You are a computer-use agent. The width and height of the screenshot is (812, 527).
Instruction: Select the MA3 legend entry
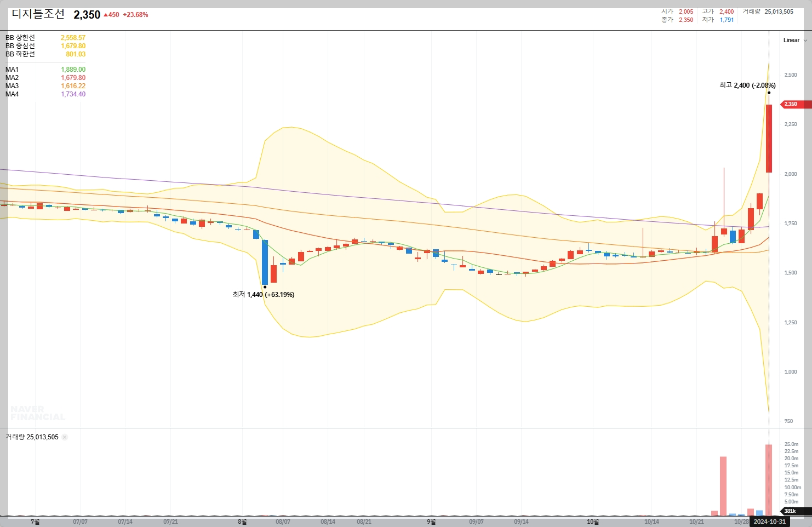click(x=12, y=86)
